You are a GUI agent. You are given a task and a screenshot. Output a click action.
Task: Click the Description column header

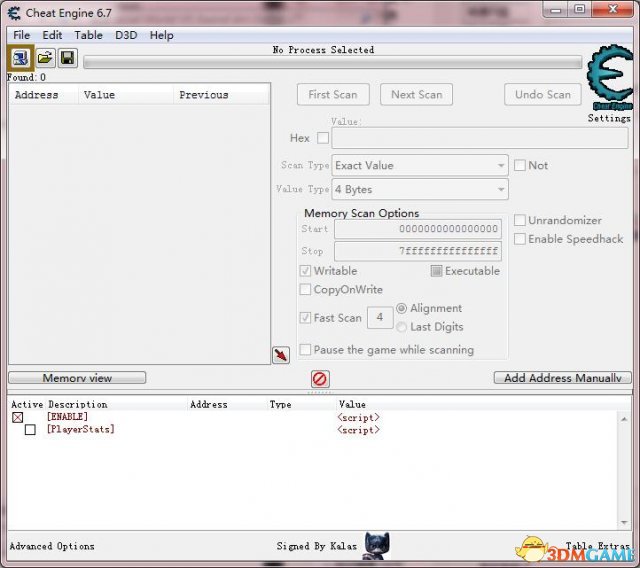click(78, 404)
